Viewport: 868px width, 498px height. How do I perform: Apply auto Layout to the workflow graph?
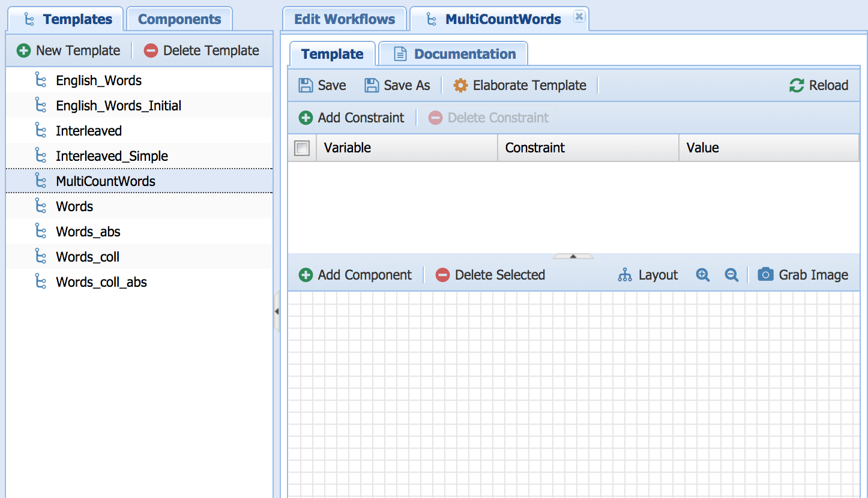pos(648,275)
